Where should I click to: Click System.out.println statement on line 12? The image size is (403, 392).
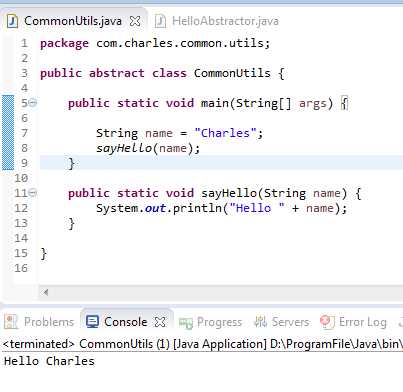(222, 208)
